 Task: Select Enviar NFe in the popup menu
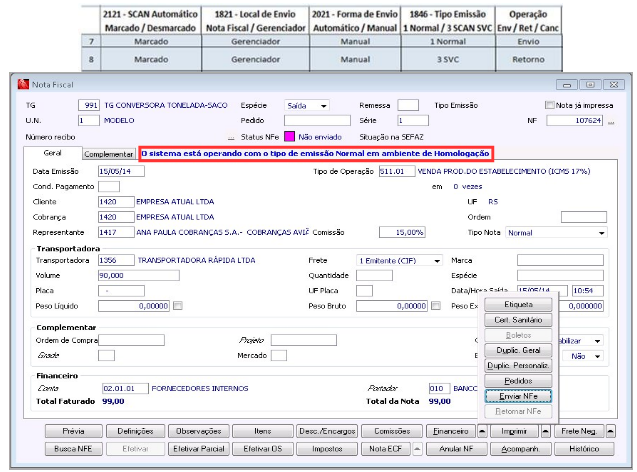coord(518,396)
